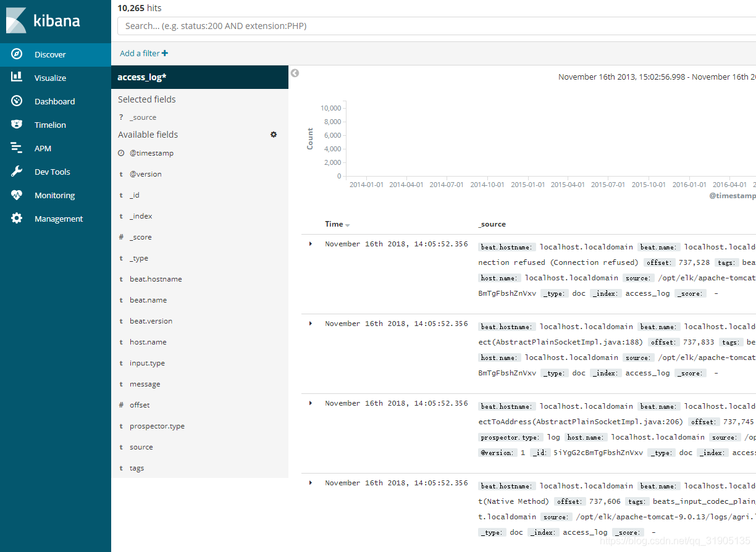Select the message field

[x=145, y=383]
